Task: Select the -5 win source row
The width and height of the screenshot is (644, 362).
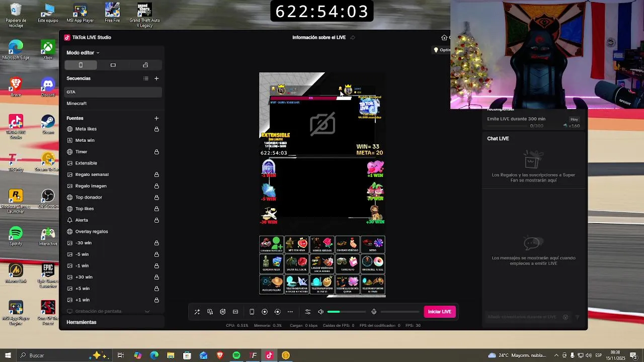Action: [x=113, y=254]
